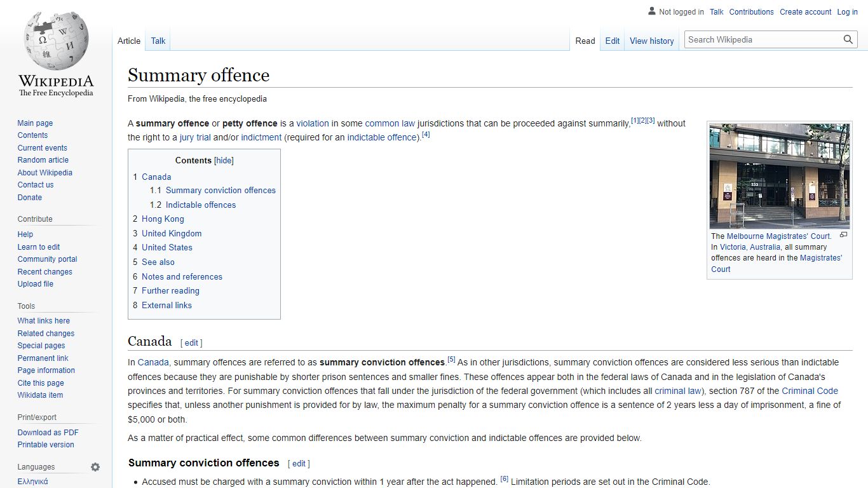Edit the Summary conviction offences section
The image size is (868, 488).
pos(299,464)
